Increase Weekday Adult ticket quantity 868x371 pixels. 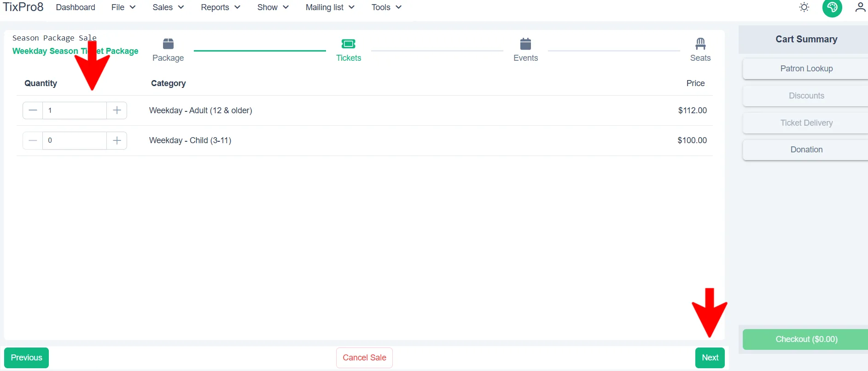click(117, 110)
